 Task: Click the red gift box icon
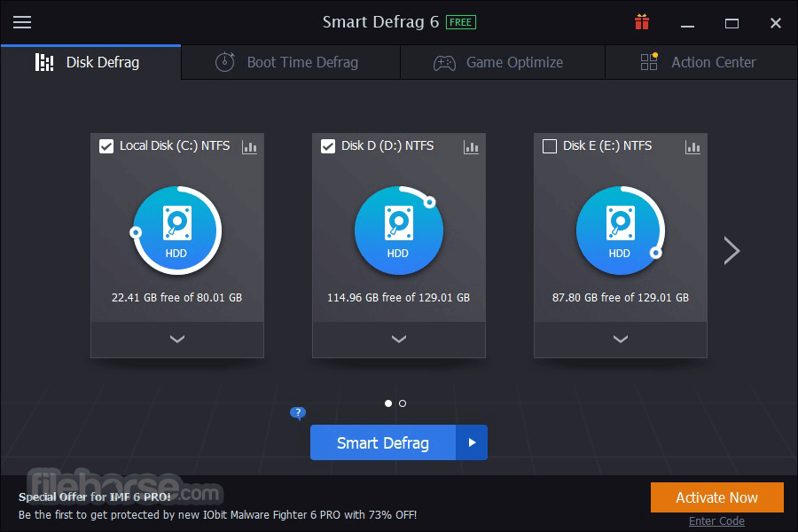click(642, 22)
